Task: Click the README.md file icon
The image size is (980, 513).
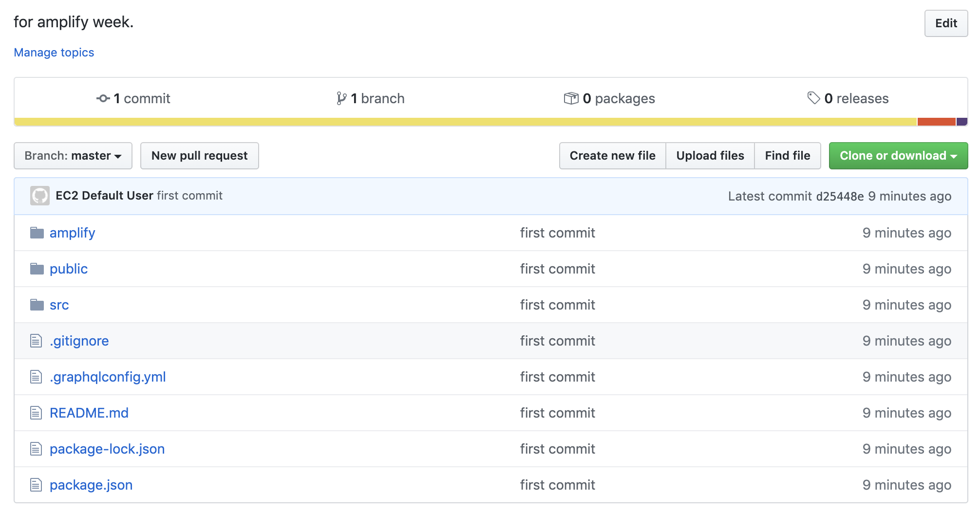Action: [36, 413]
